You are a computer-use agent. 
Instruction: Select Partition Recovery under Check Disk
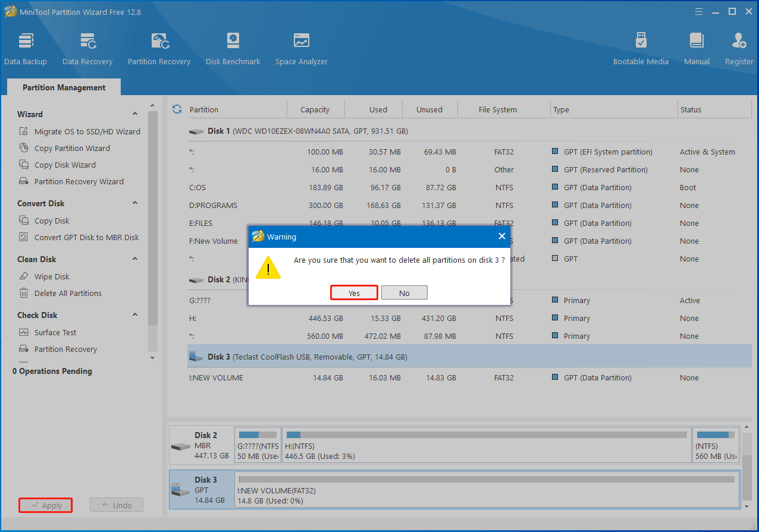[58, 349]
